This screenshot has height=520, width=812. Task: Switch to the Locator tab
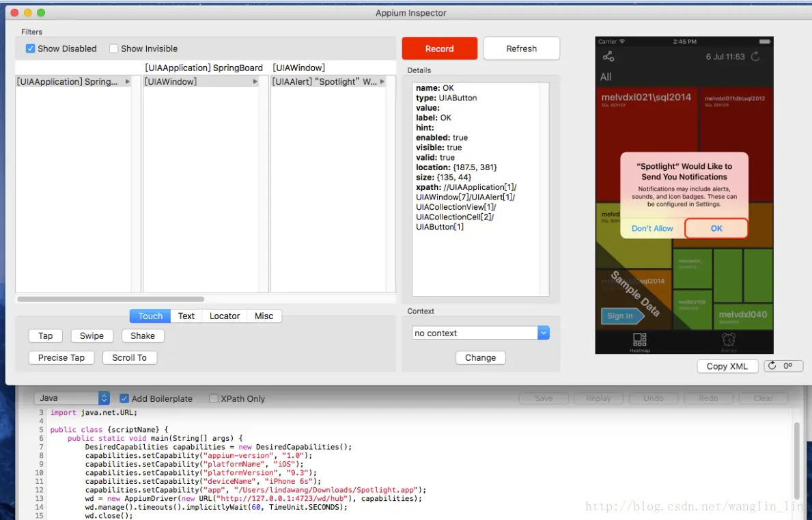225,316
